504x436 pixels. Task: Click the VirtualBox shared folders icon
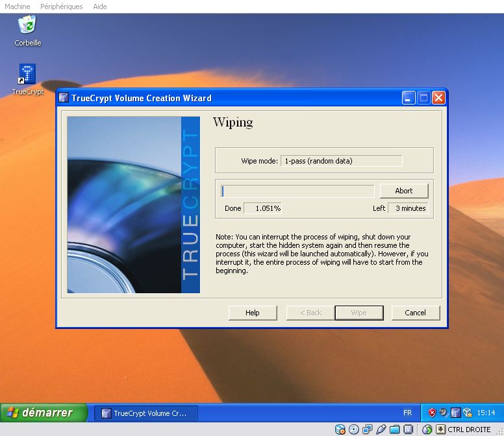tap(394, 430)
